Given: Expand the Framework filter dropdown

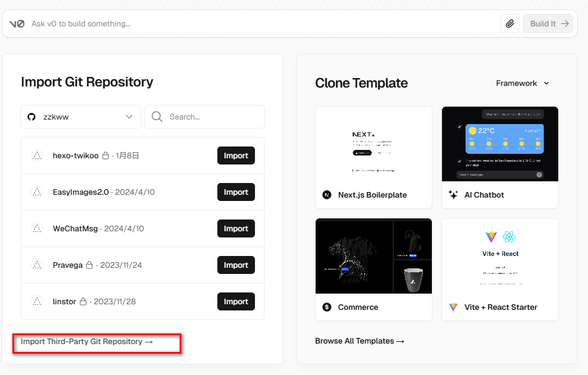Looking at the screenshot, I should pyautogui.click(x=522, y=83).
